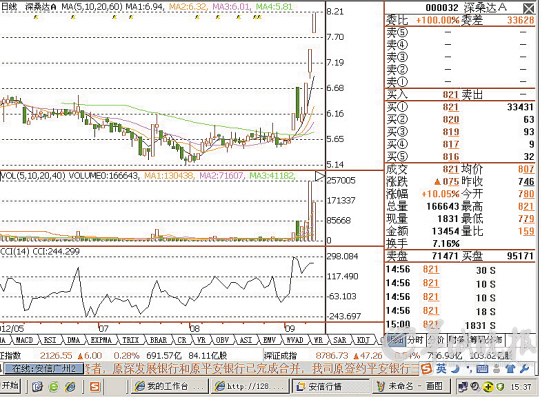Click the first quick launch icon beside 开始
The image size is (550, 412).
[38, 387]
